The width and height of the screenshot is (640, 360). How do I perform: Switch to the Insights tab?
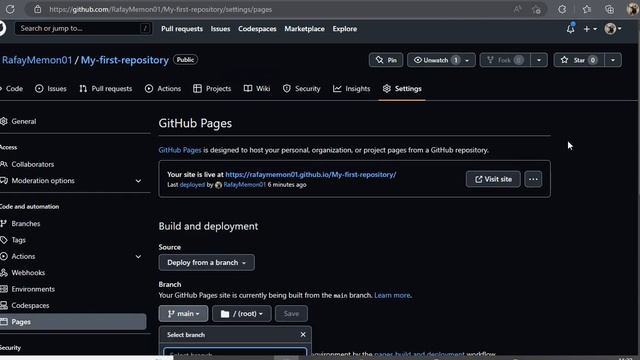tap(351, 89)
